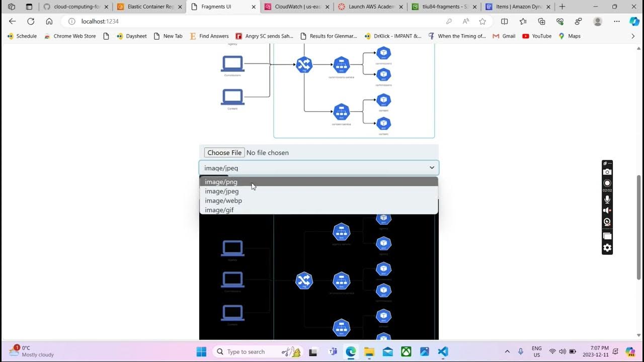644x362 pixels.
Task: Open the Copilot sidebar icon
Action: [634, 21]
